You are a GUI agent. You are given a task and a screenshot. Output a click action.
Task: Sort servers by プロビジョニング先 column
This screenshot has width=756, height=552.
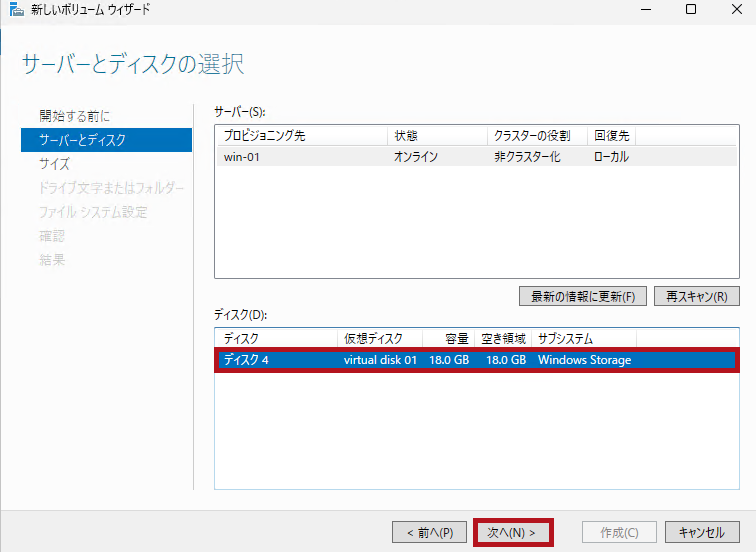301,136
